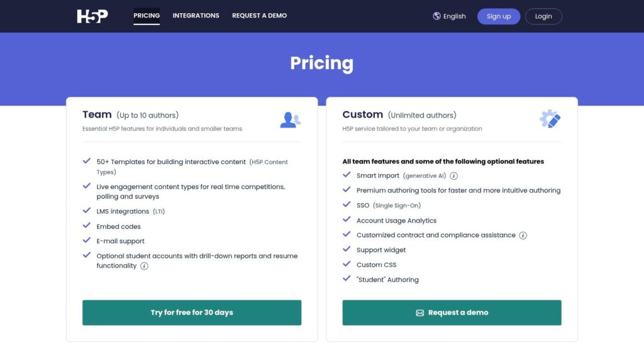Click the Team plan users icon
This screenshot has height=362, width=644.
click(x=291, y=120)
